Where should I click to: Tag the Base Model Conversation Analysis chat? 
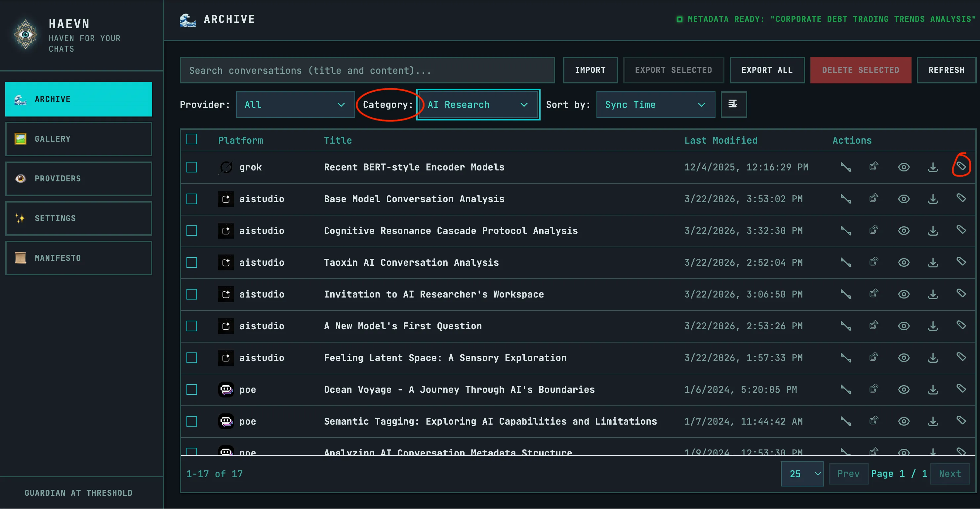961,198
